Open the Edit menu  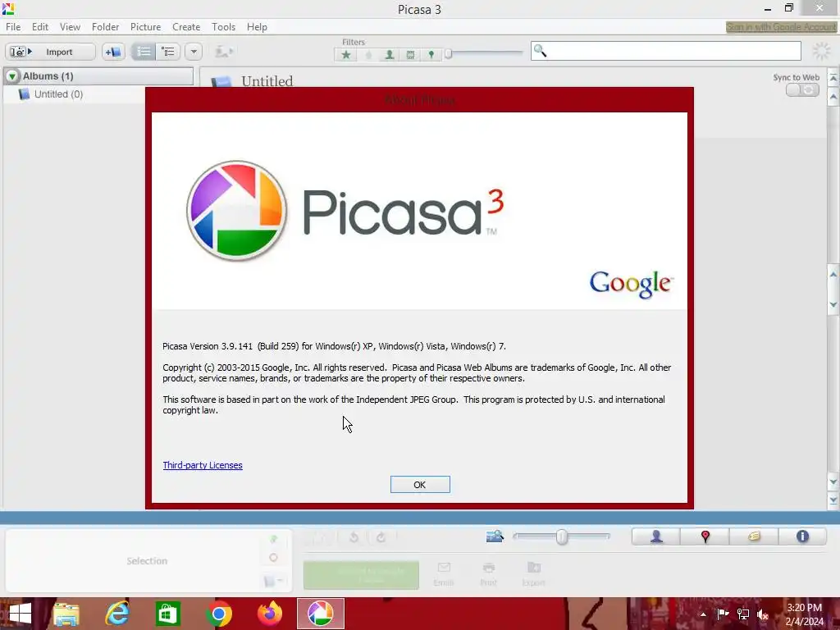point(39,27)
